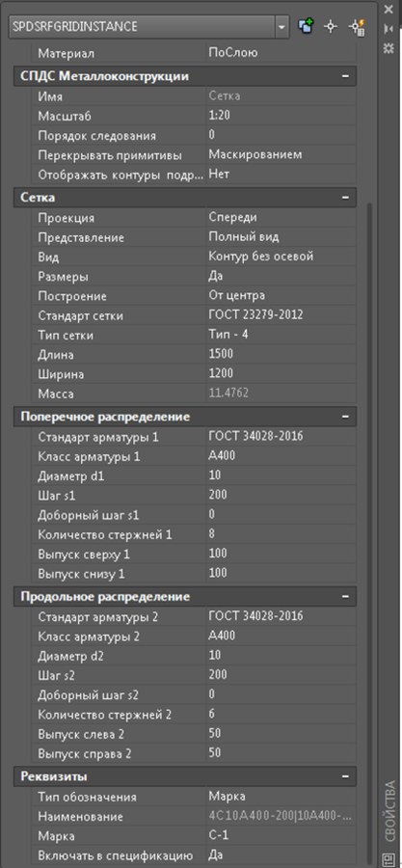Viewport: 402px width, 868px height.
Task: Collapse the Реквизиты section
Action: pyautogui.click(x=345, y=776)
